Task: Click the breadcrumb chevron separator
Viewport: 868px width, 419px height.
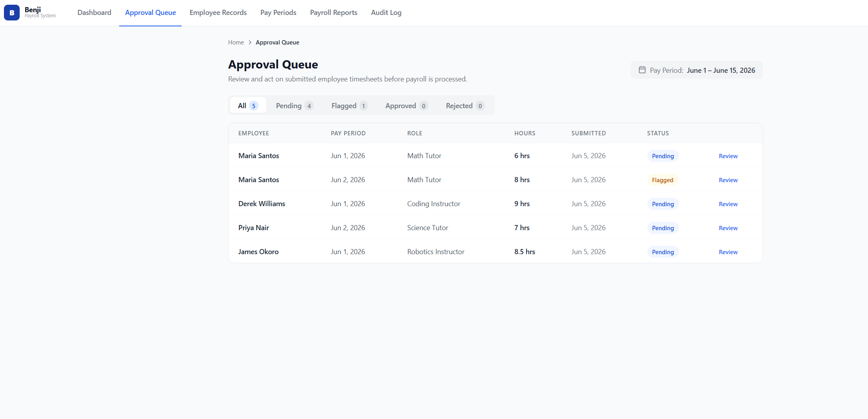Action: 250,42
